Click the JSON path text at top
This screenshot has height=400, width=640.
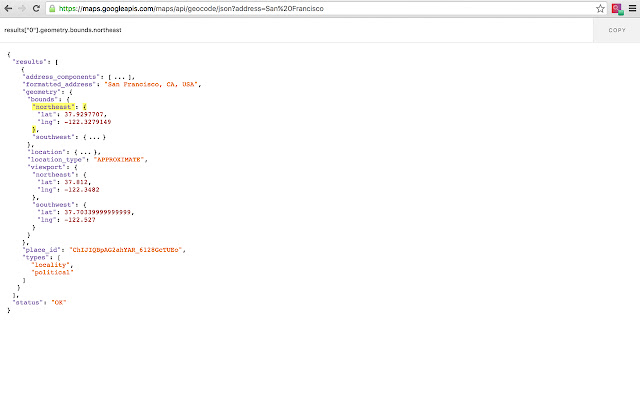63,30
